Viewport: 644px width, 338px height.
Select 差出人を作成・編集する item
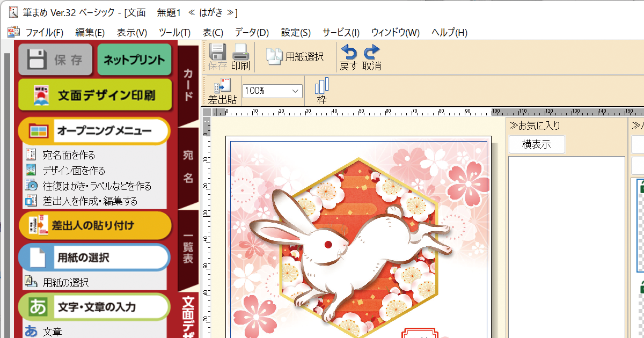90,201
